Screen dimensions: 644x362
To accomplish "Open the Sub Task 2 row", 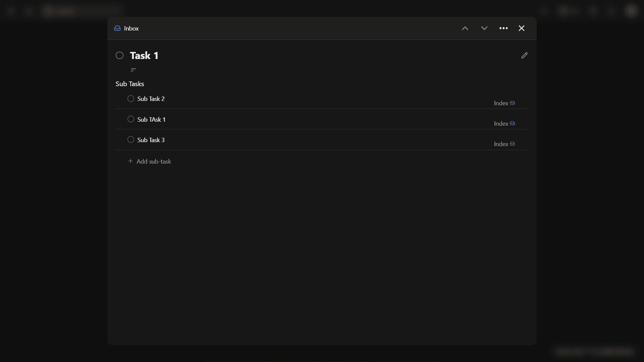I will [x=151, y=99].
